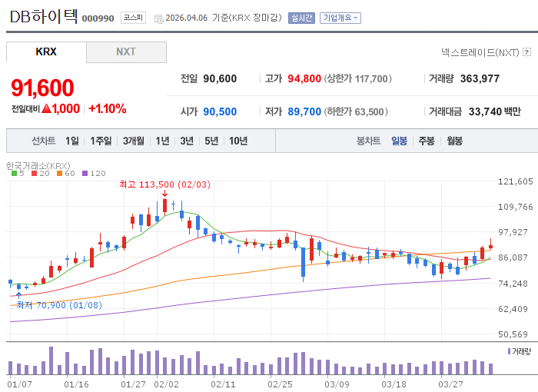This screenshot has height=392, width=538.
Task: Select the 1주일 line chart period
Action: (x=101, y=141)
